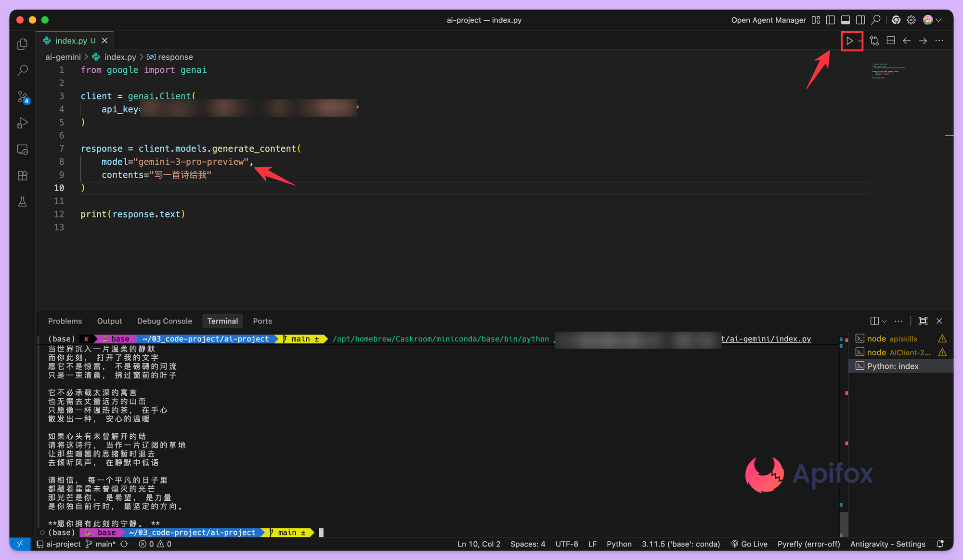Click Go Live in status bar
The height and width of the screenshot is (560, 963).
[749, 544]
